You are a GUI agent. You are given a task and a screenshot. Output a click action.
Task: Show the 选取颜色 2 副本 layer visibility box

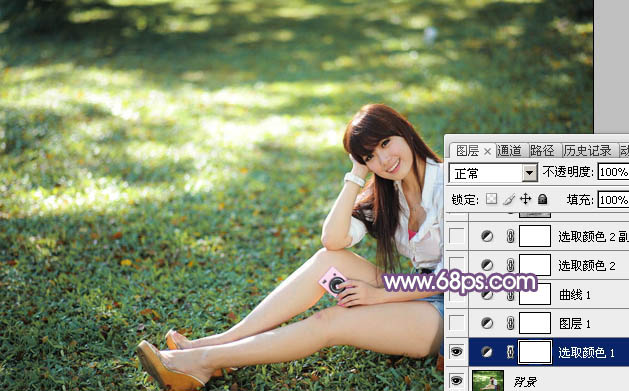click(x=457, y=236)
